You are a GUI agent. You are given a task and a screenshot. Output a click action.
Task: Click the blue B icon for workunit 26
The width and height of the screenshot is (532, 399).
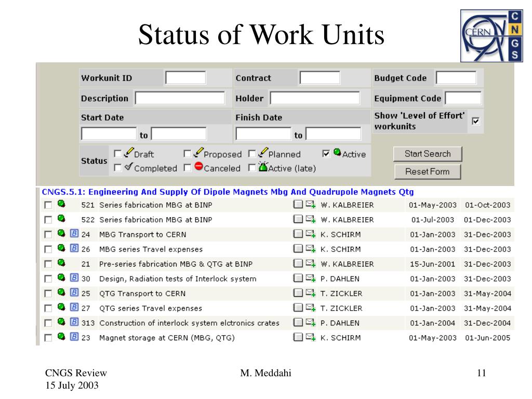[x=74, y=248]
